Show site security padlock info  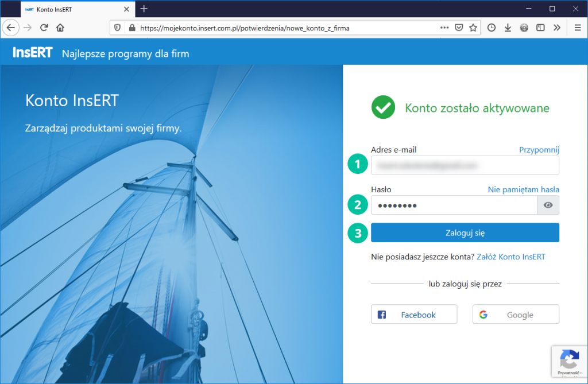pos(131,28)
